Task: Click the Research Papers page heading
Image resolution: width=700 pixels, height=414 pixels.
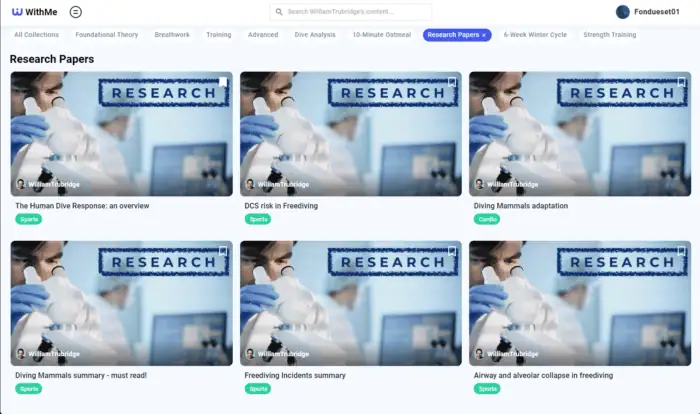Action: (52, 59)
